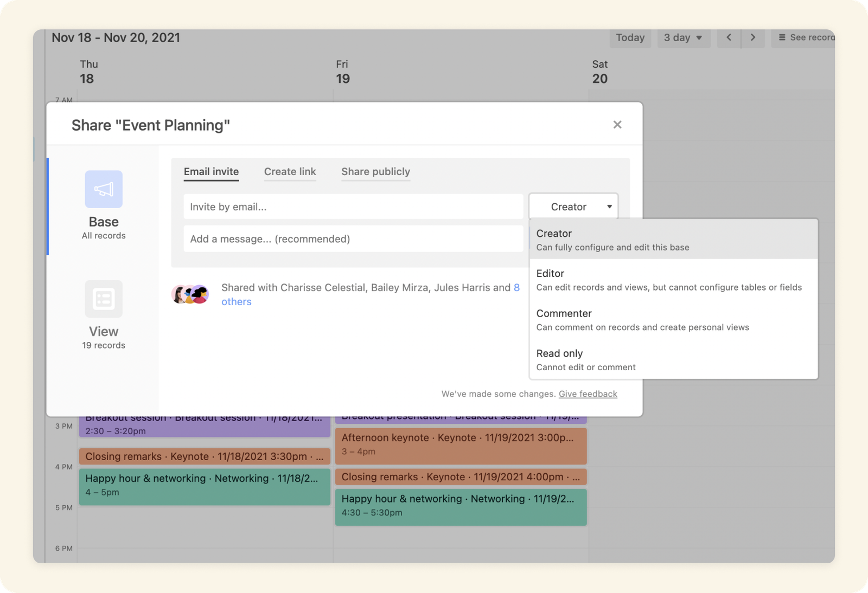868x593 pixels.
Task: Click the Today button
Action: (630, 37)
